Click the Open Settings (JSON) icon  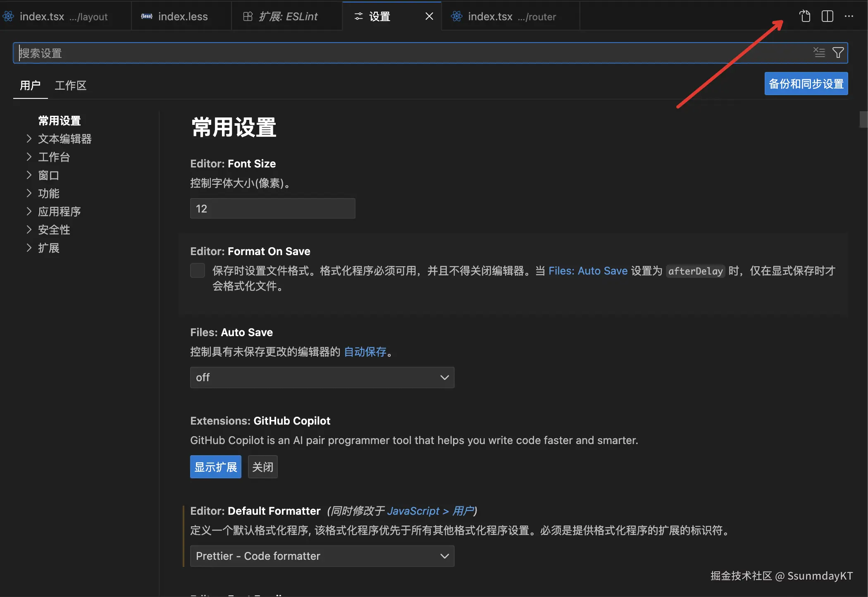(x=805, y=16)
